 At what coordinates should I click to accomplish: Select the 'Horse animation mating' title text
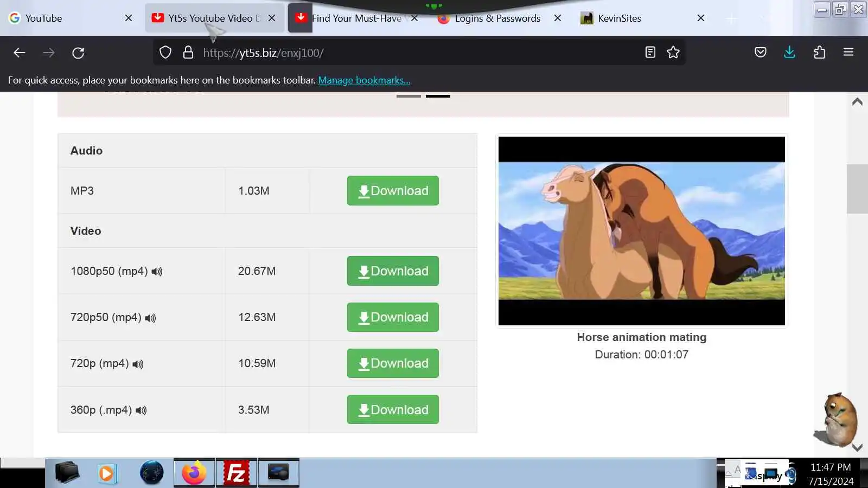642,337
